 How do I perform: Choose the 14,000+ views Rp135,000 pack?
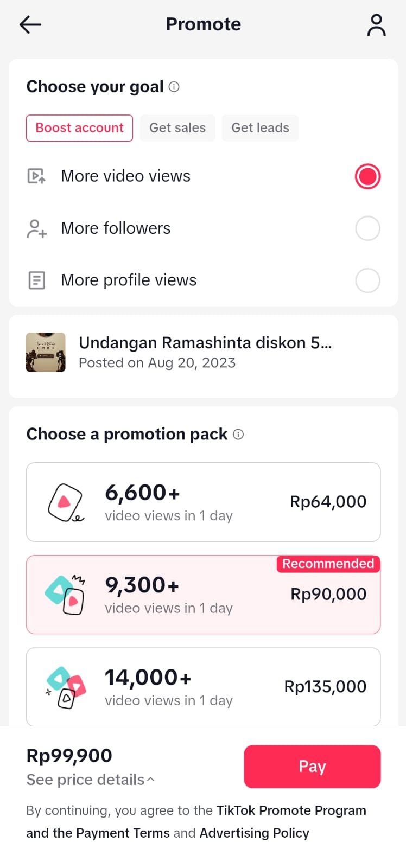(x=203, y=687)
